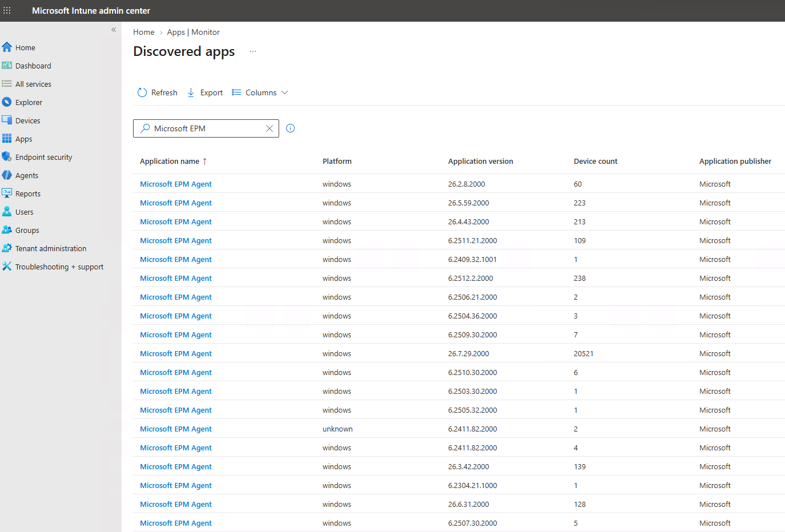Open Microsoft EPM Agent version 6.2512.2.2000
Image resolution: width=785 pixels, height=532 pixels.
pos(176,279)
